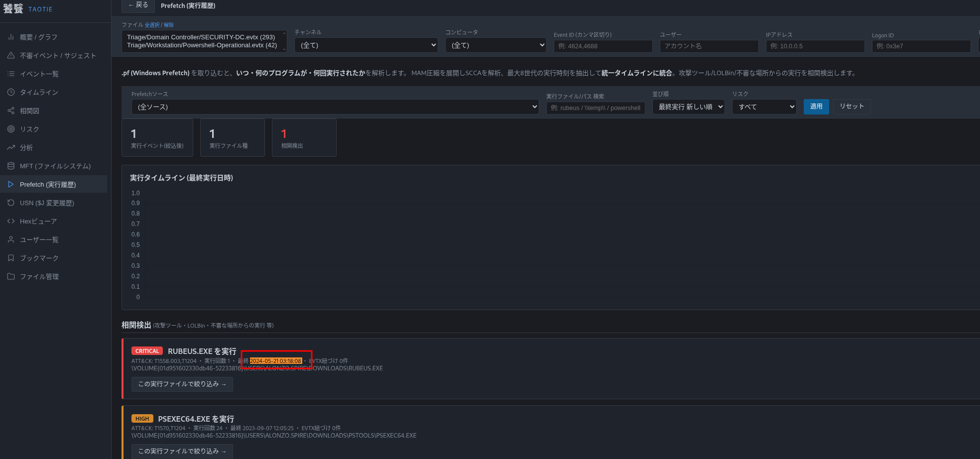Click the file list scrollbar
The image size is (980, 459).
(x=284, y=41)
